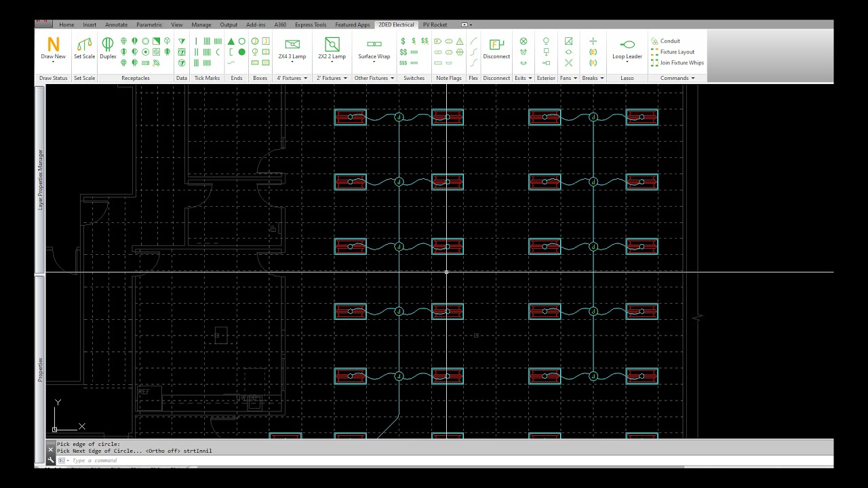Insert a Disconnect symbol
Viewport: 868px width, 488px height.
[496, 49]
